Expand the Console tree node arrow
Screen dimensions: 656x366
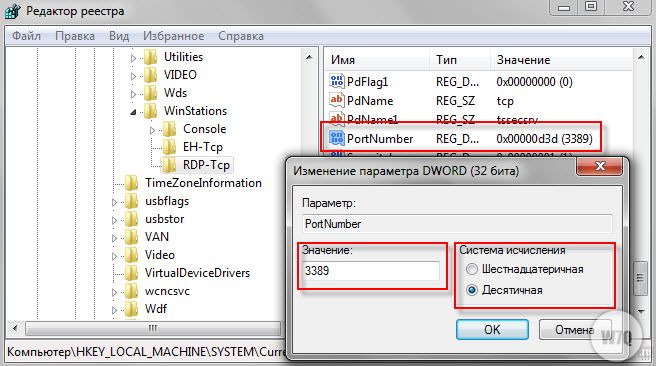pyautogui.click(x=153, y=130)
